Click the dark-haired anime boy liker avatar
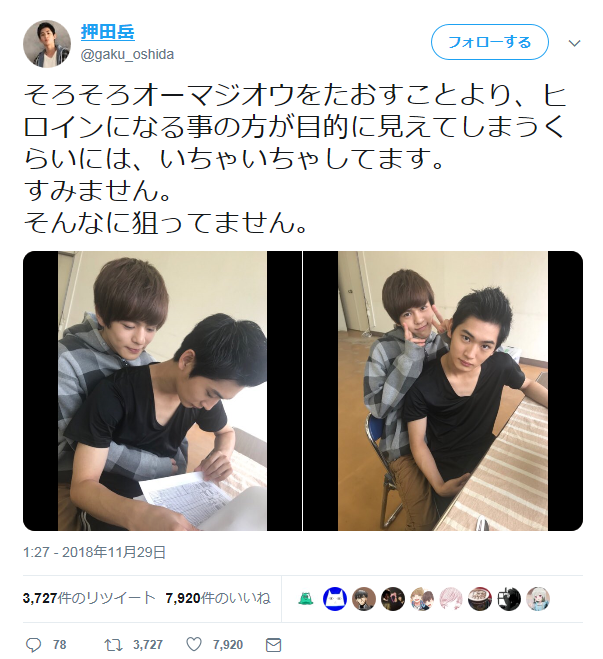 click(x=364, y=598)
